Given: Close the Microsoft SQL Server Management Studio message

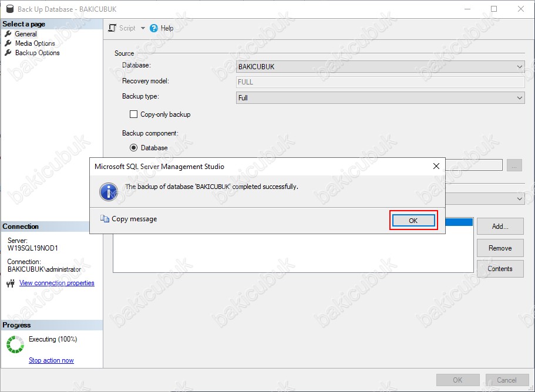Looking at the screenshot, I should click(436, 166).
